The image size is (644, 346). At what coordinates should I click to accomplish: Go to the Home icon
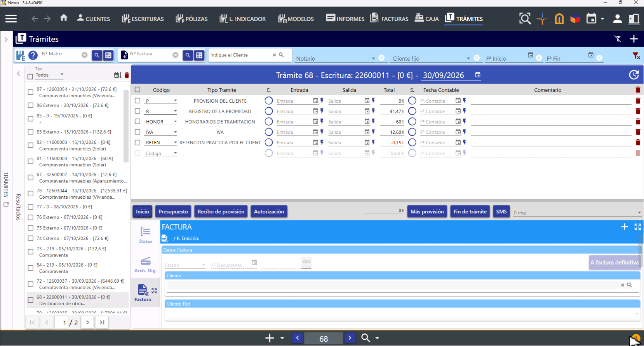pyautogui.click(x=64, y=18)
